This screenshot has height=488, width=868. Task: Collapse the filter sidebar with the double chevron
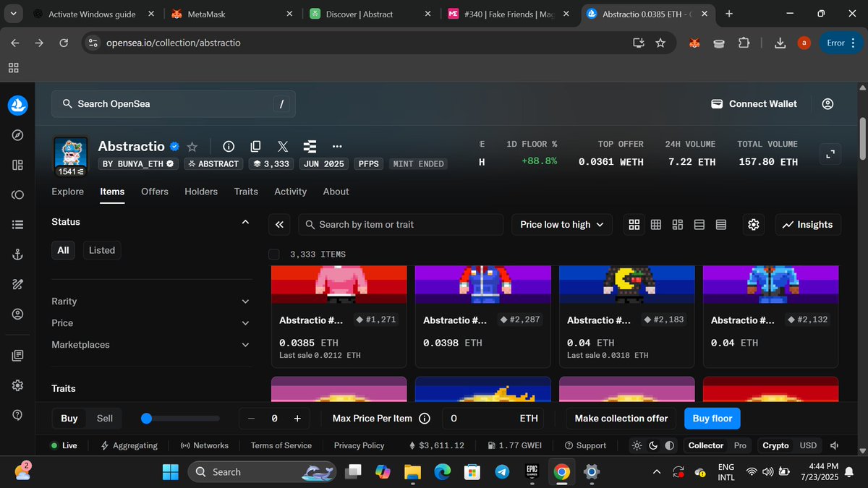point(279,225)
